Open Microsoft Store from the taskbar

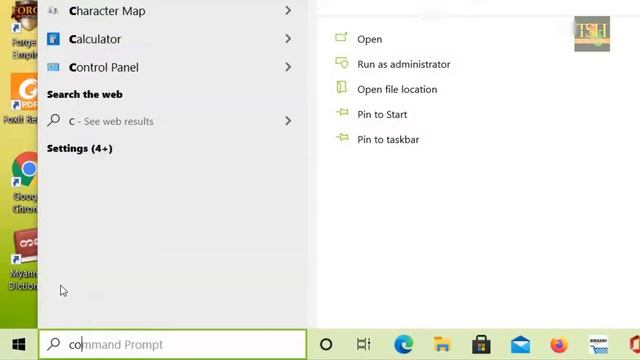point(481,344)
